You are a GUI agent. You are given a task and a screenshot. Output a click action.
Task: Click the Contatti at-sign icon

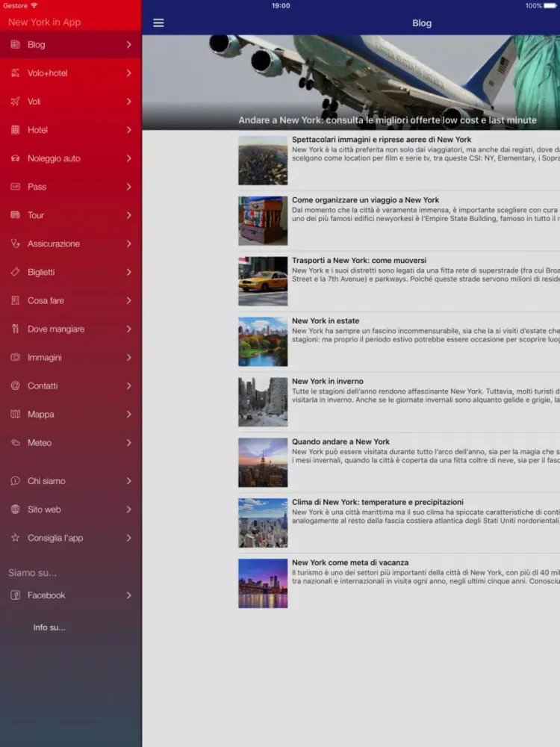[15, 386]
